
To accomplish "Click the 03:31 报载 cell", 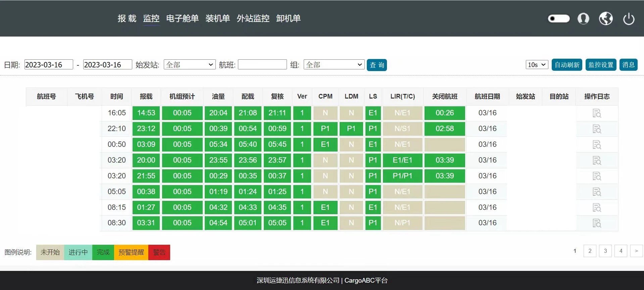I will tap(146, 223).
